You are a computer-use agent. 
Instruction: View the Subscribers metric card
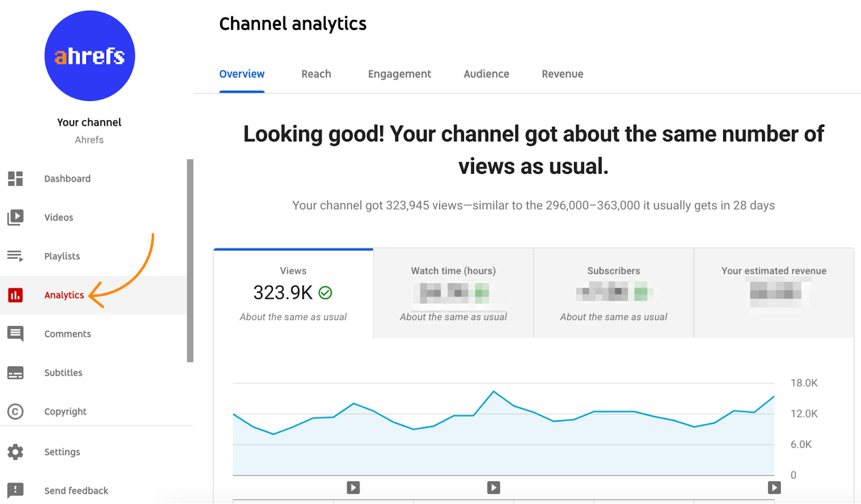pyautogui.click(x=613, y=293)
